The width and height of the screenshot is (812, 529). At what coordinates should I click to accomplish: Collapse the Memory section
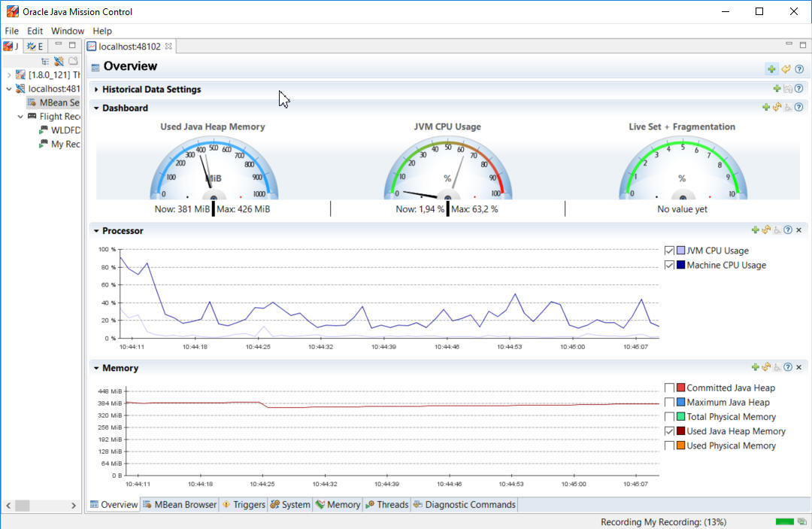pyautogui.click(x=96, y=369)
